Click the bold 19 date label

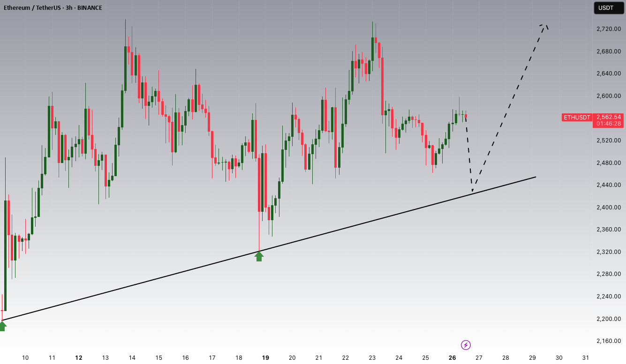click(x=265, y=357)
